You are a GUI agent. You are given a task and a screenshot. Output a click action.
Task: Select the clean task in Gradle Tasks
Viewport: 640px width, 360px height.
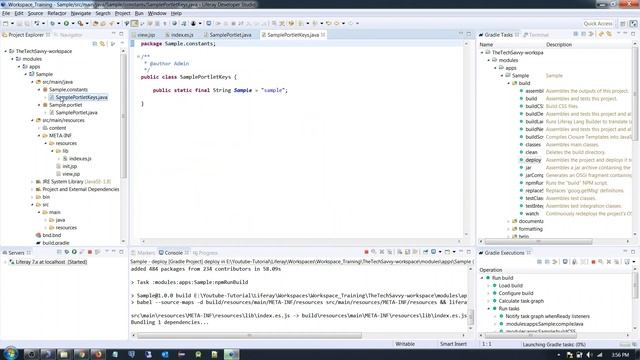(531, 152)
